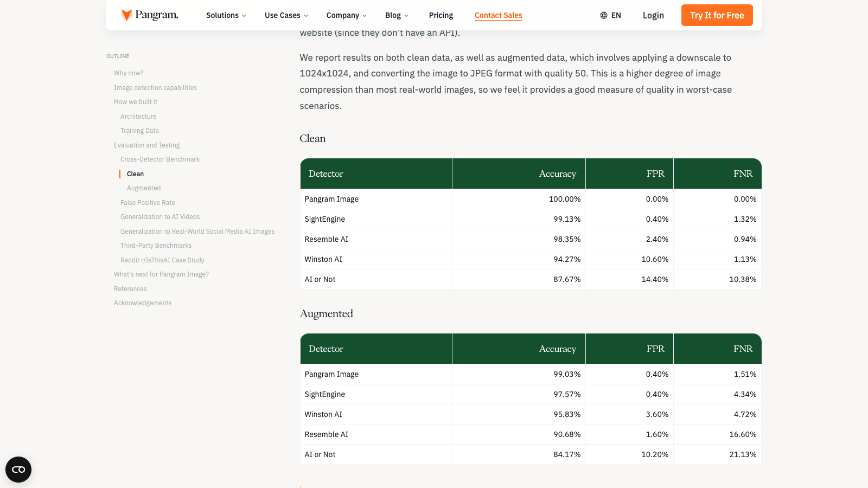The width and height of the screenshot is (868, 488).
Task: Go to How we built it section
Action: 136,102
